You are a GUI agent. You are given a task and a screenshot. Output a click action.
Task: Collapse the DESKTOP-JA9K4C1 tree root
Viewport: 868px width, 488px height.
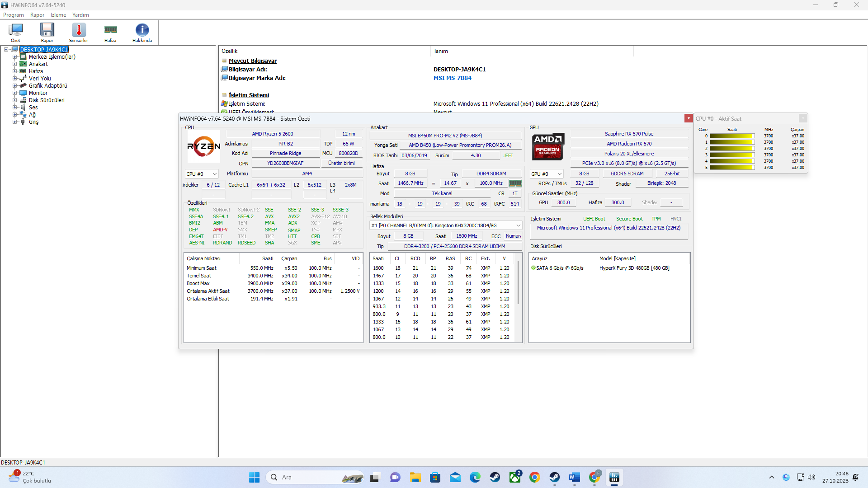coord(6,50)
